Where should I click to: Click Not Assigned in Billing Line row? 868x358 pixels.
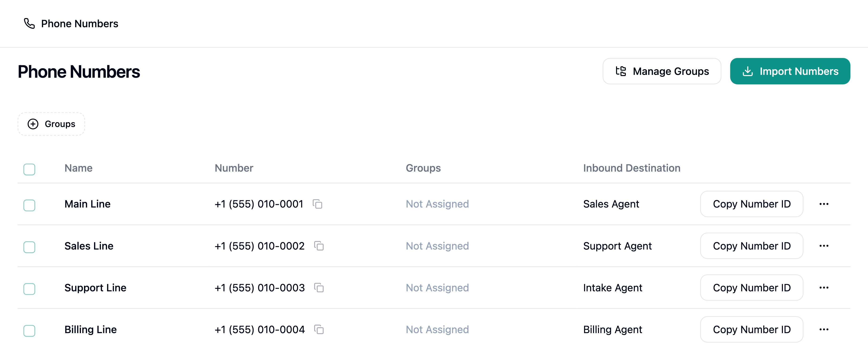(x=437, y=329)
